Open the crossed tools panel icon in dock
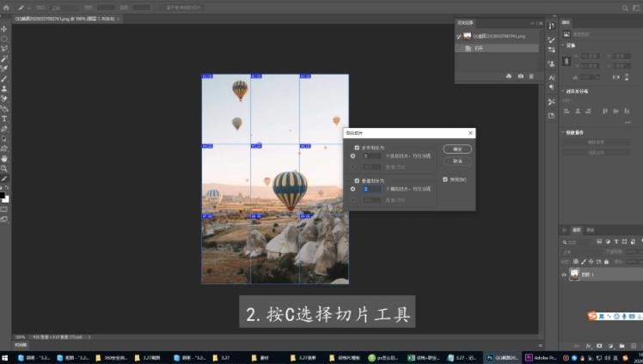The image size is (643, 364). [552, 101]
